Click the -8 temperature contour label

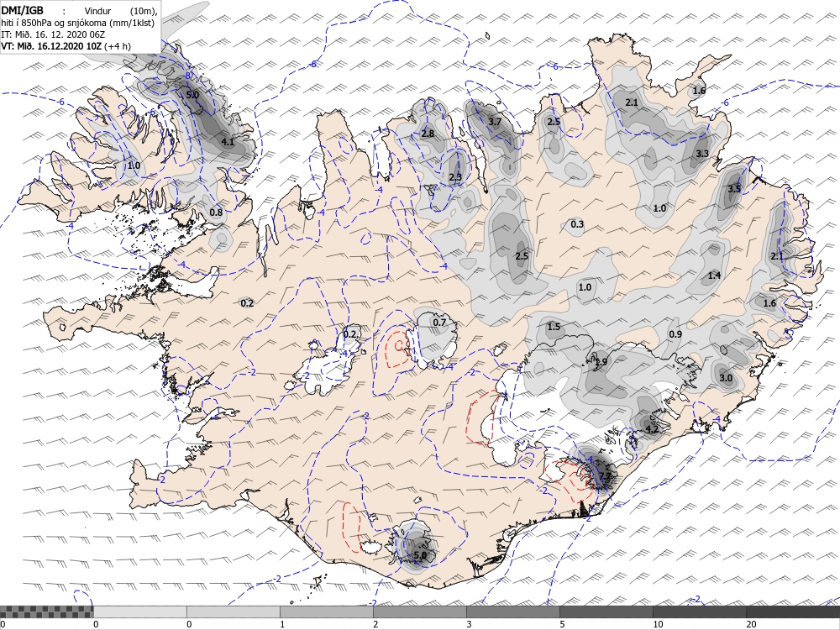click(x=187, y=76)
